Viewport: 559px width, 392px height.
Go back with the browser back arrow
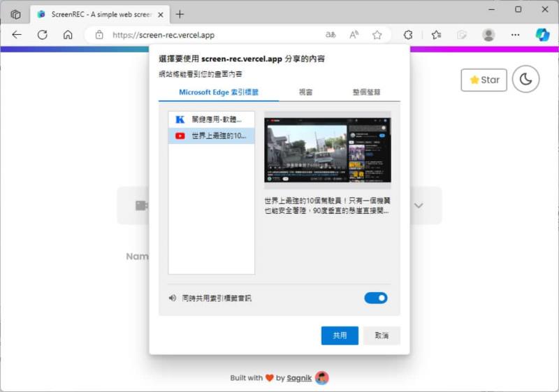point(17,35)
